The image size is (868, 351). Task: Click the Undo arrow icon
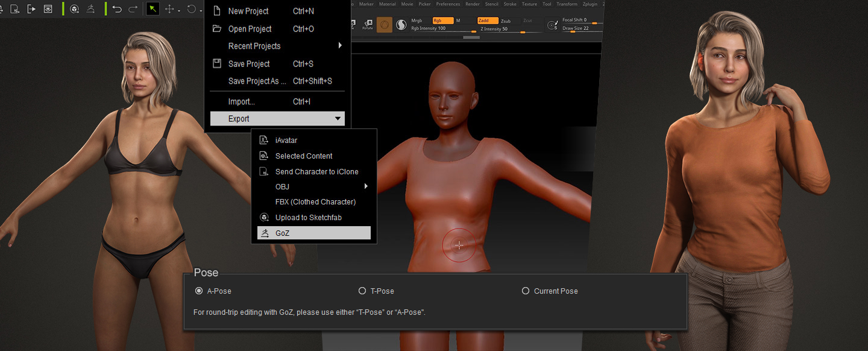[117, 9]
